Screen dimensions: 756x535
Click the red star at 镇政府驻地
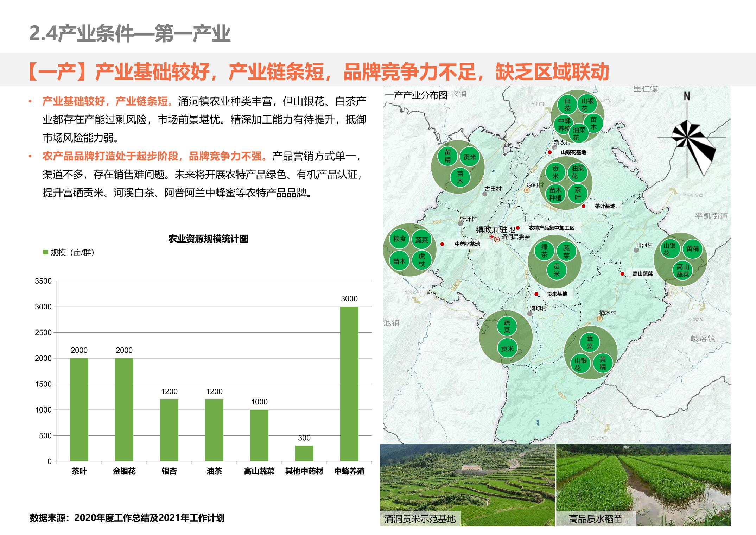492,237
